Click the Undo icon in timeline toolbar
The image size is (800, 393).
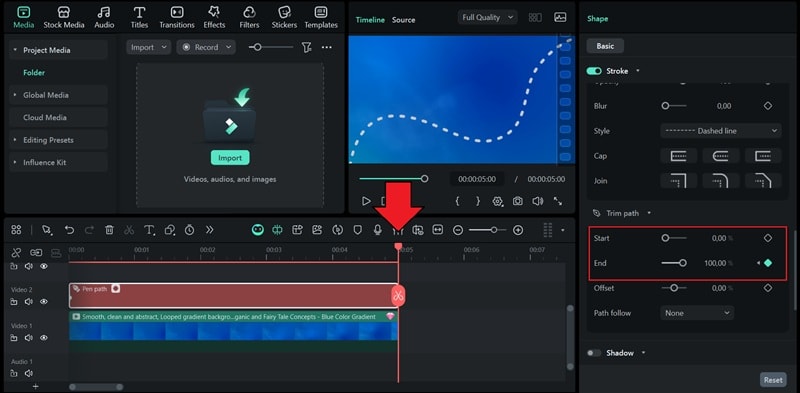point(69,230)
